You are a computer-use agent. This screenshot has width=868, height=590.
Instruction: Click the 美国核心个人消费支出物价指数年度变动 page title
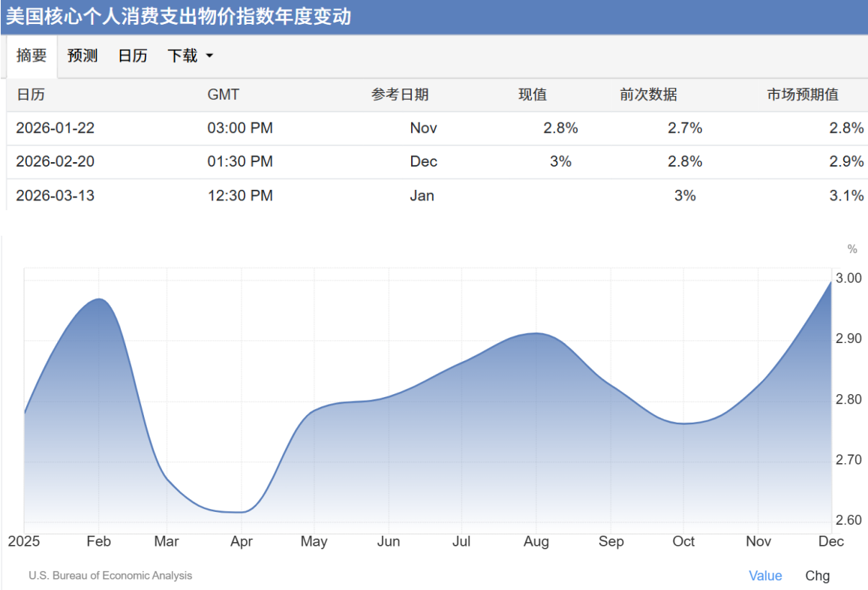click(179, 17)
